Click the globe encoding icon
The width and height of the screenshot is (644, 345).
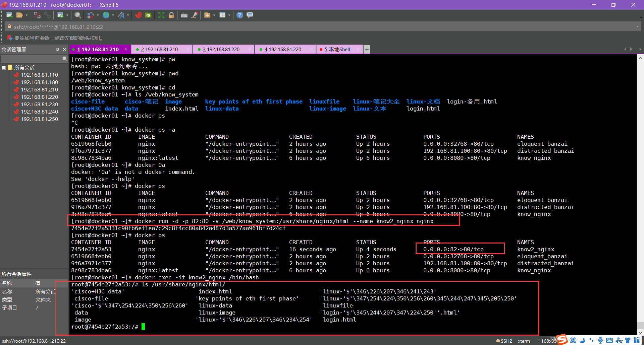(x=106, y=15)
